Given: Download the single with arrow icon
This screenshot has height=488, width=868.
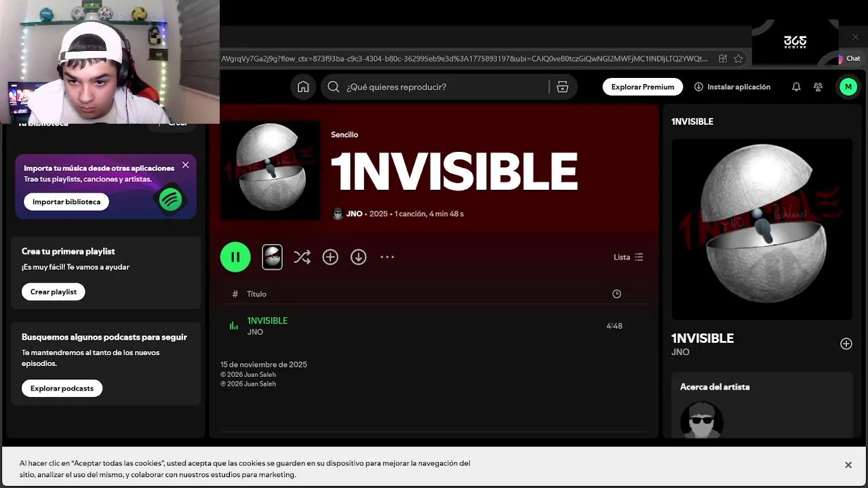Looking at the screenshot, I should pyautogui.click(x=358, y=257).
